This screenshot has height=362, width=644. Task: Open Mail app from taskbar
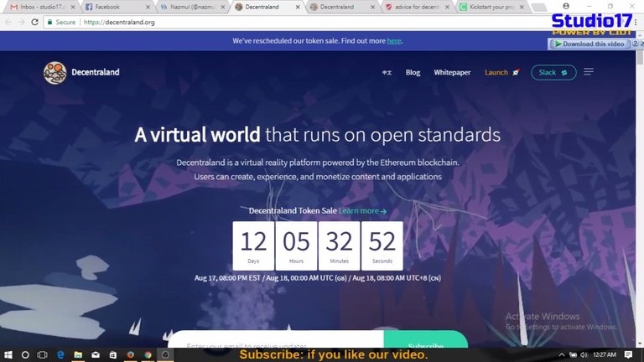tap(96, 354)
